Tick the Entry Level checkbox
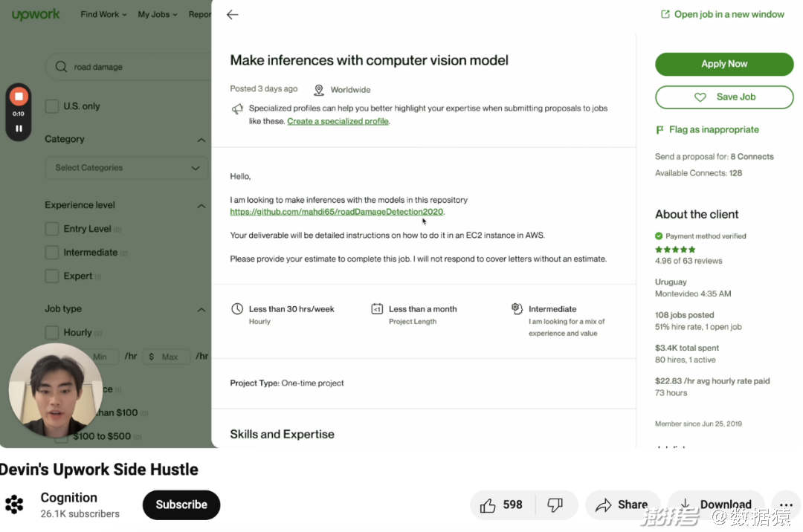The width and height of the screenshot is (803, 532). click(52, 229)
